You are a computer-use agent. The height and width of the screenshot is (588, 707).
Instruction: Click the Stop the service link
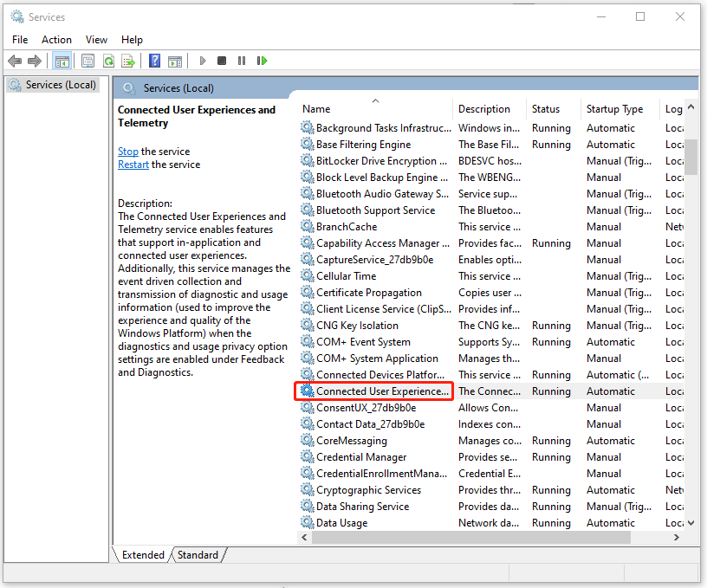tap(128, 152)
